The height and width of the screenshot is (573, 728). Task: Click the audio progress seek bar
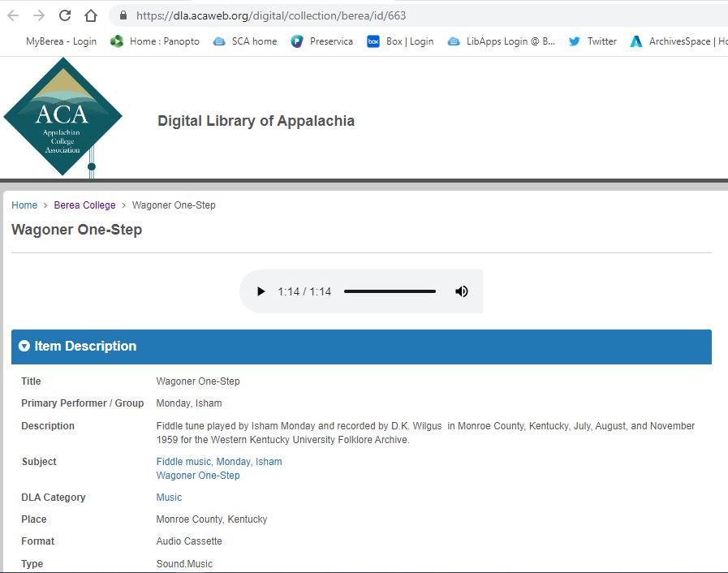pos(390,291)
